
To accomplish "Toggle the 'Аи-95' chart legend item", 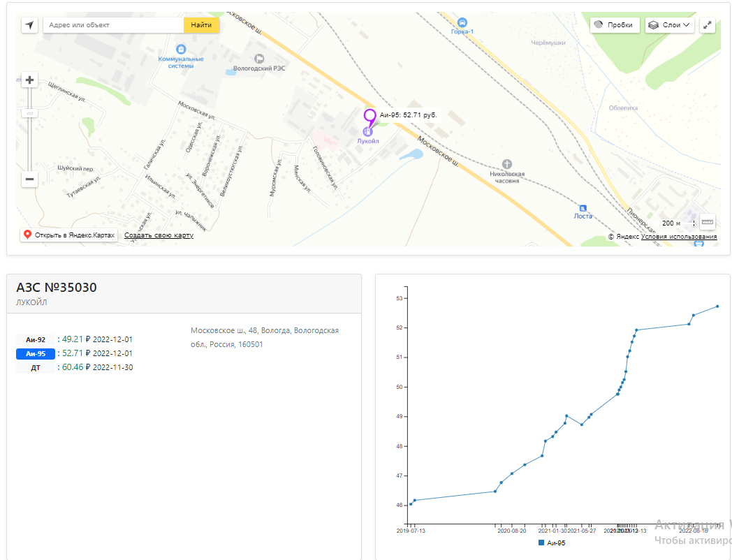I will [552, 543].
